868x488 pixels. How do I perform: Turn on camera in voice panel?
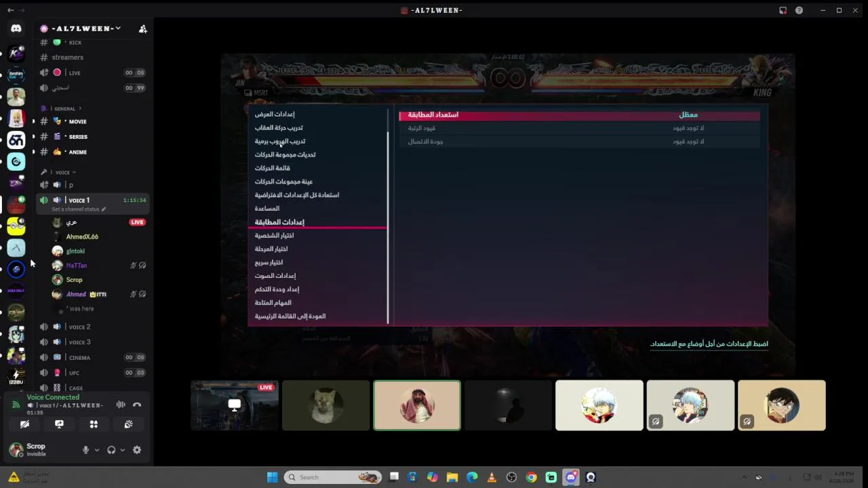(x=24, y=424)
